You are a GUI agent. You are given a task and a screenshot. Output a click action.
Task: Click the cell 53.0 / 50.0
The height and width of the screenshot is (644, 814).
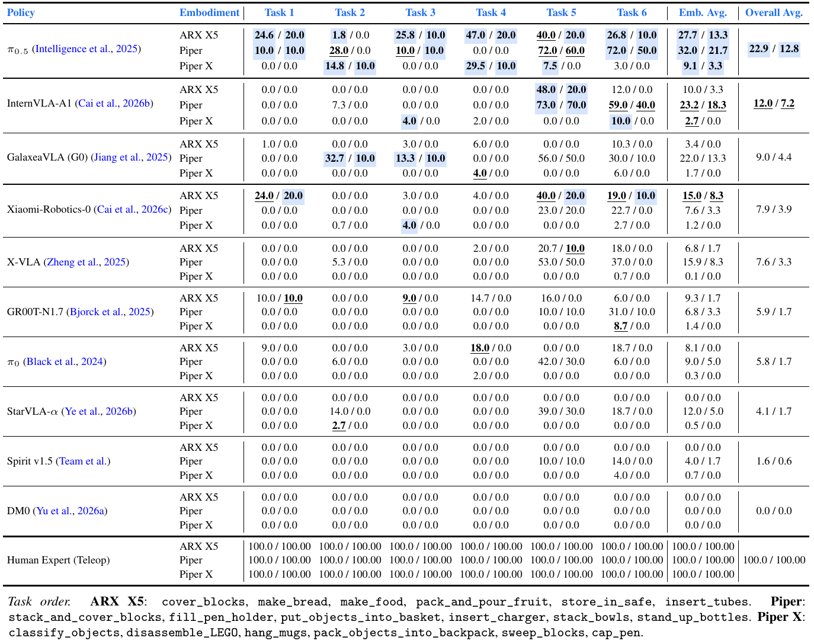(562, 262)
